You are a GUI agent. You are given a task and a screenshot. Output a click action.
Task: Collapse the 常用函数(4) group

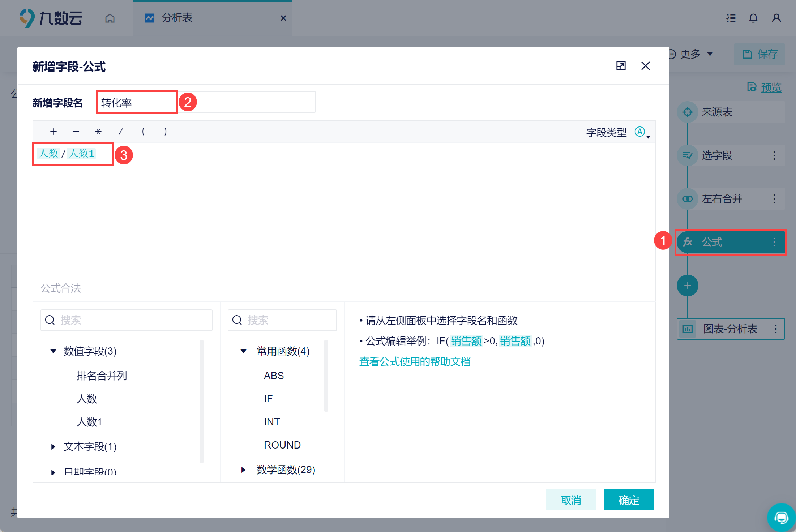pos(243,351)
